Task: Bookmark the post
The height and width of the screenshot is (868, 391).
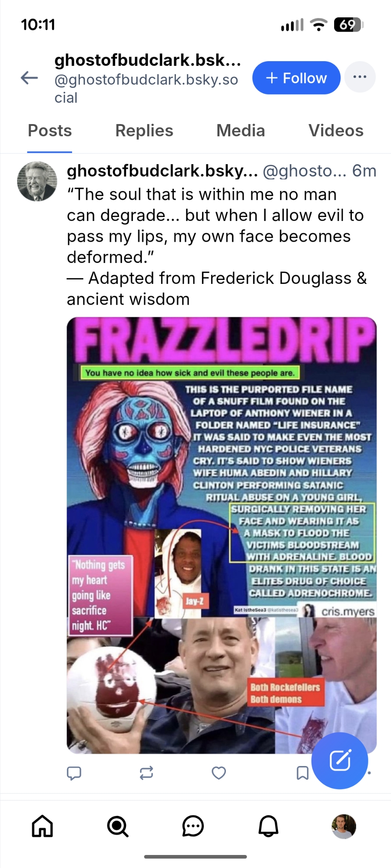Action: click(x=302, y=773)
